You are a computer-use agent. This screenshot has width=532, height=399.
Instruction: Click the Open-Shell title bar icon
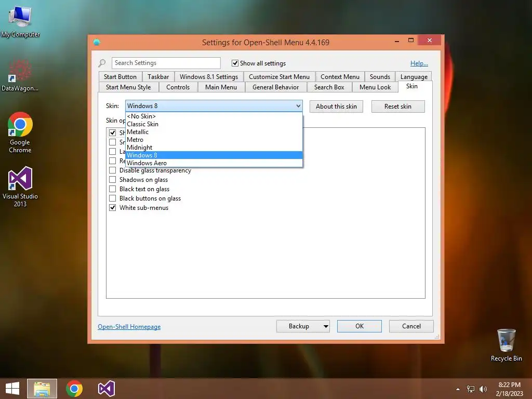coord(97,42)
